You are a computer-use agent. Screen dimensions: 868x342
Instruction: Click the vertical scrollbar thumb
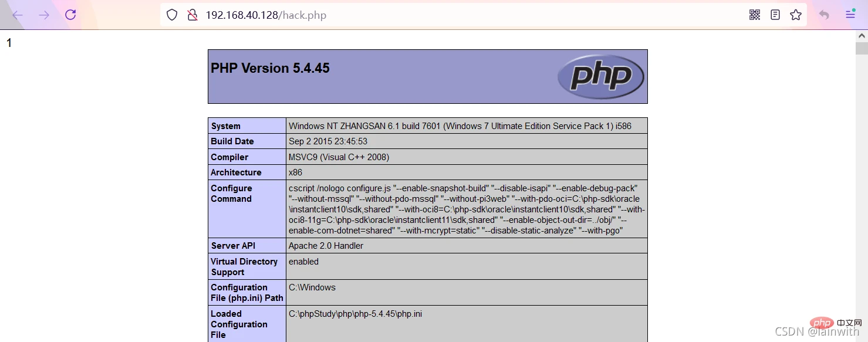pyautogui.click(x=861, y=48)
